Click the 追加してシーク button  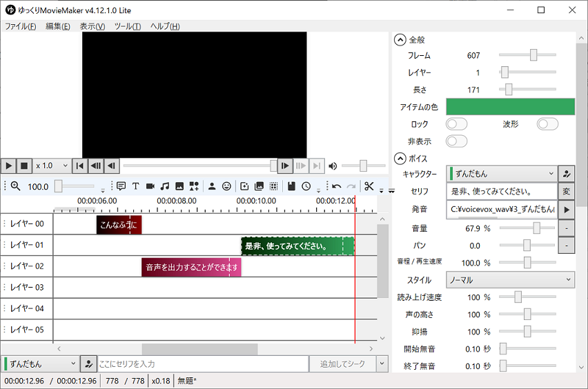pos(342,364)
